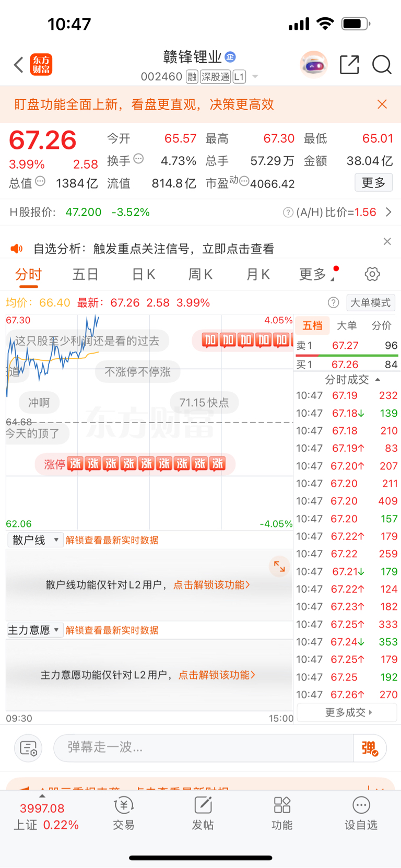Tap the orange speaker icon
The height and width of the screenshot is (868, 401).
[x=17, y=249]
